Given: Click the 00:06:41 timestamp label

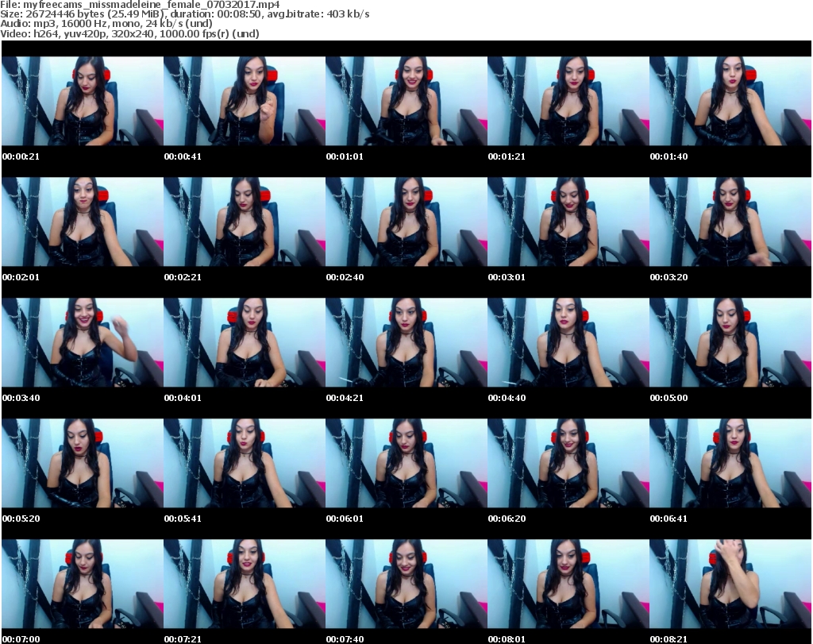Looking at the screenshot, I should (x=669, y=519).
